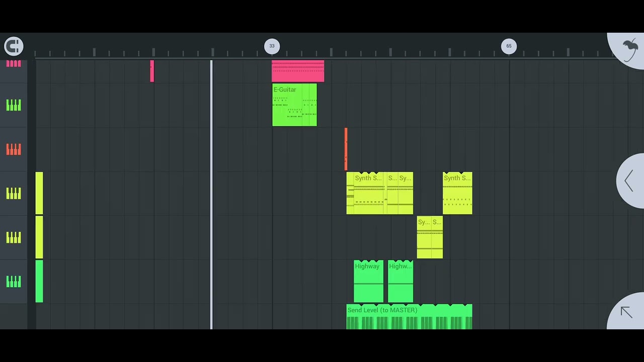The image size is (644, 362).
Task: Select the Synth S... clip above Highway
Action: (x=369, y=194)
